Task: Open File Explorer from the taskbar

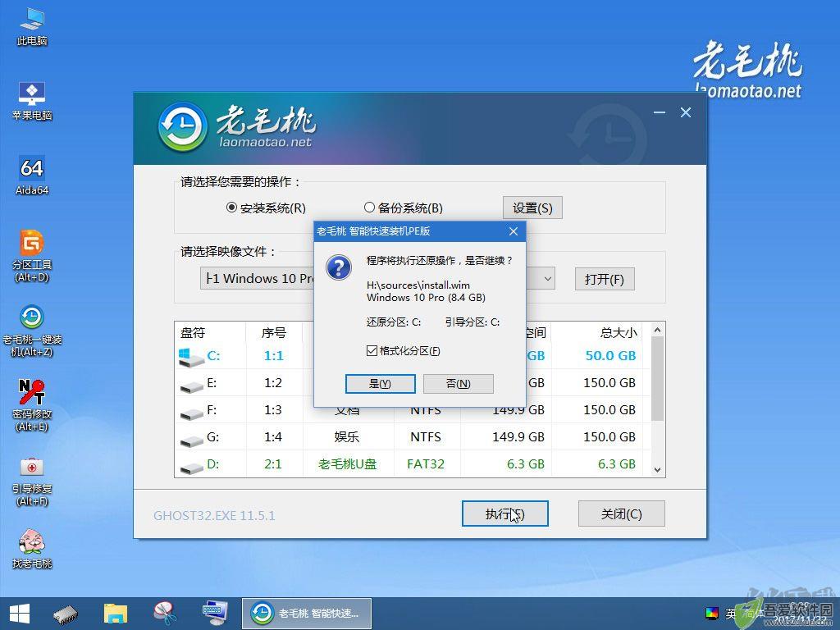Action: pos(115,614)
